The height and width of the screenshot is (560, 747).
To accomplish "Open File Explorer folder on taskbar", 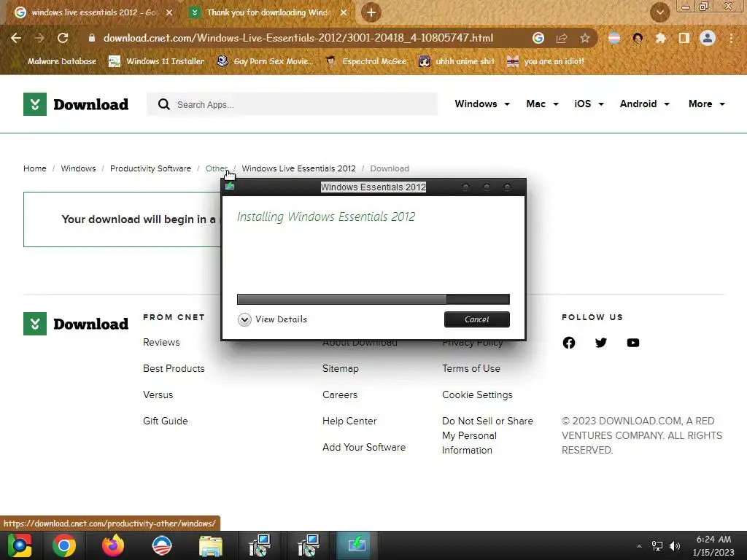I will (x=211, y=545).
